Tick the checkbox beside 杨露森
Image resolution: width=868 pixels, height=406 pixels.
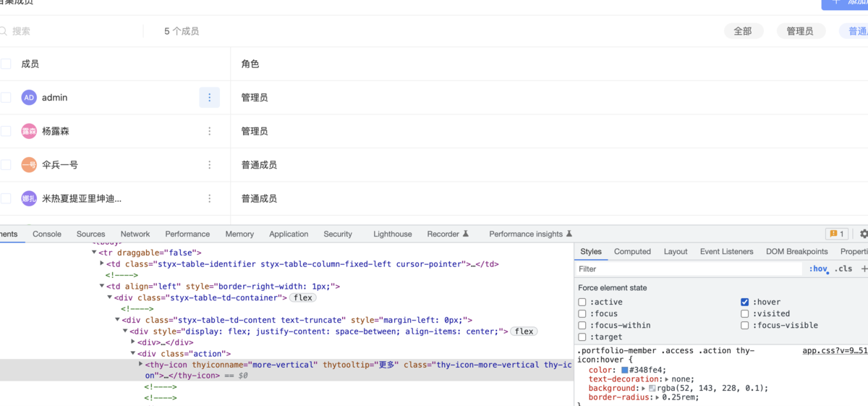click(6, 131)
